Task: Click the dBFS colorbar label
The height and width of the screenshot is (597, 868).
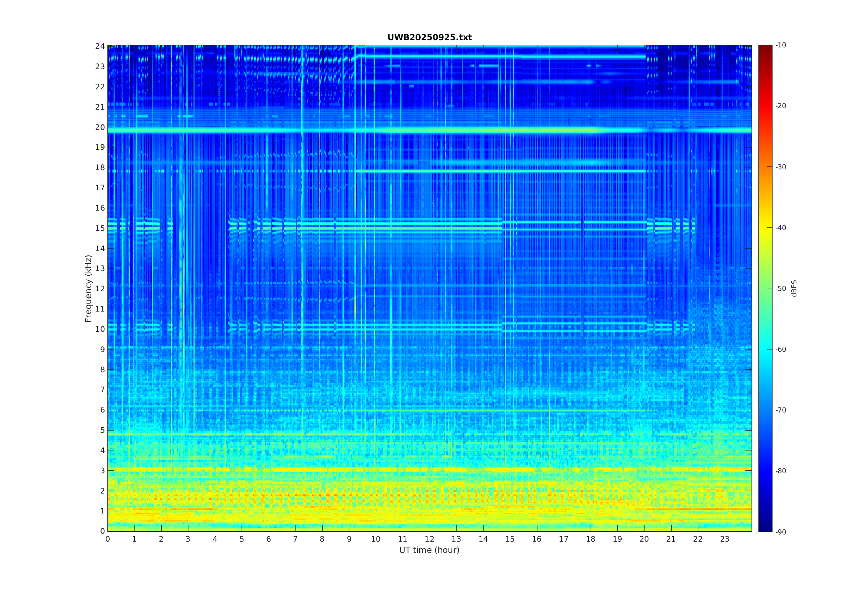Action: point(794,288)
